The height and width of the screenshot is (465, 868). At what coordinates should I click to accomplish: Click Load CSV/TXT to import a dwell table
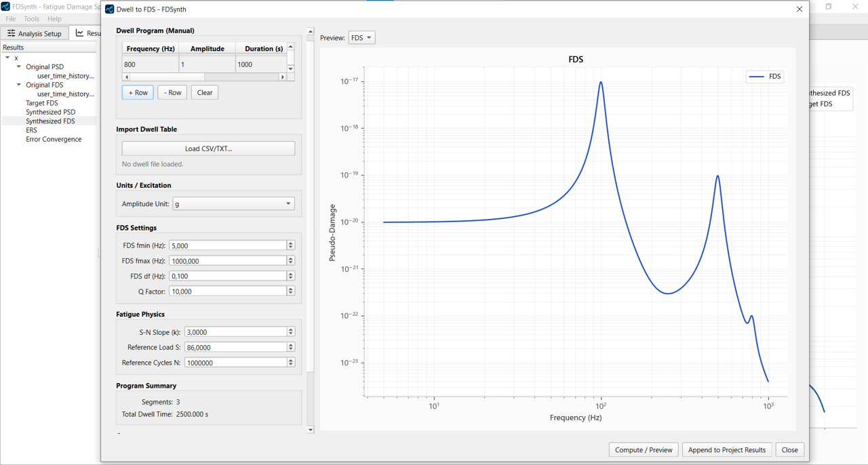[x=208, y=148]
